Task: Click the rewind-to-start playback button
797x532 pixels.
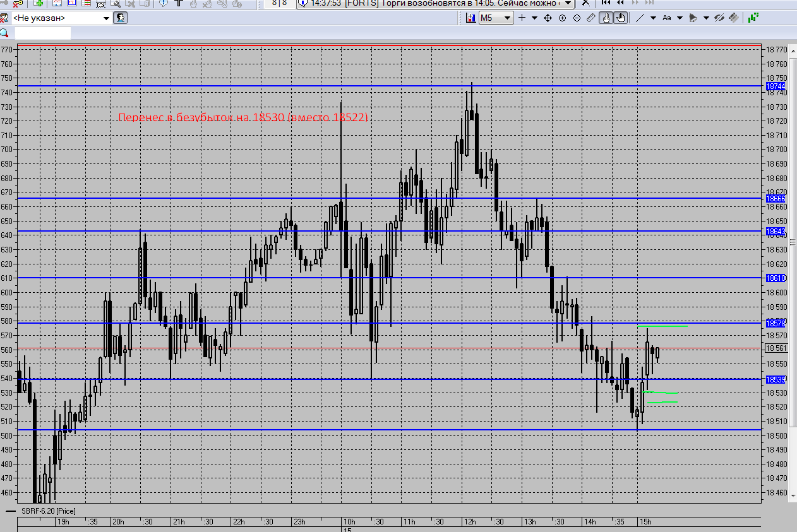Action: point(606,3)
